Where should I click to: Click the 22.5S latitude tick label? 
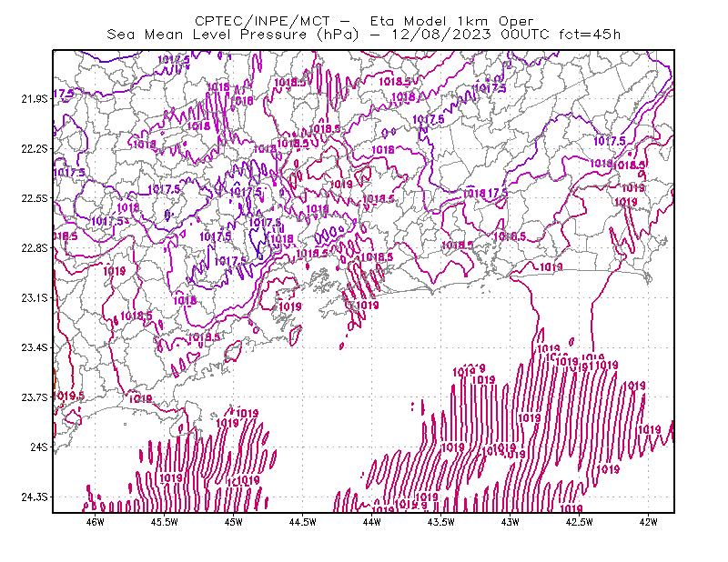coord(35,198)
